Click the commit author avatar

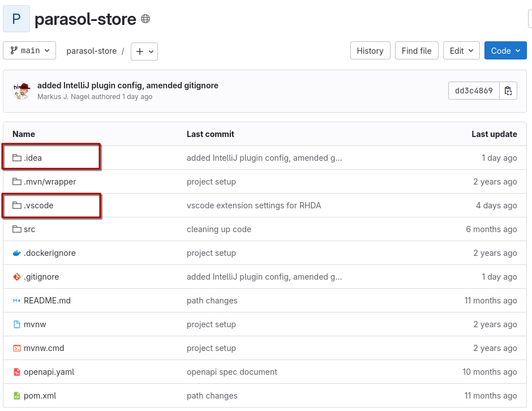pyautogui.click(x=23, y=91)
